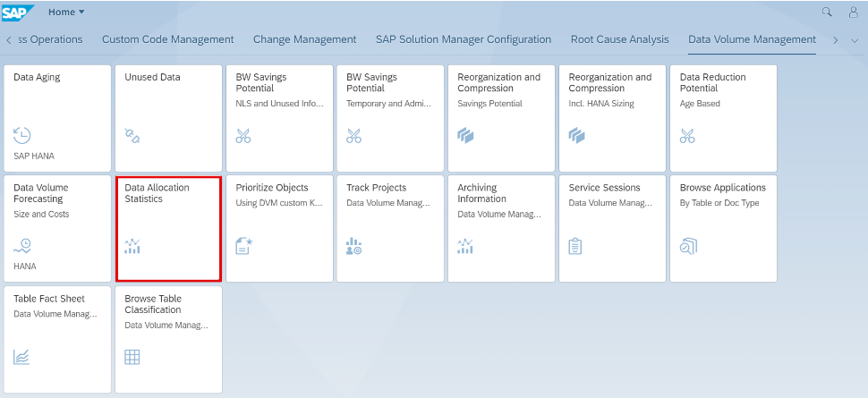Click 'Incl. HANA Sizing' subtitle text
Image resolution: width=868 pixels, height=398 pixels.
click(601, 104)
